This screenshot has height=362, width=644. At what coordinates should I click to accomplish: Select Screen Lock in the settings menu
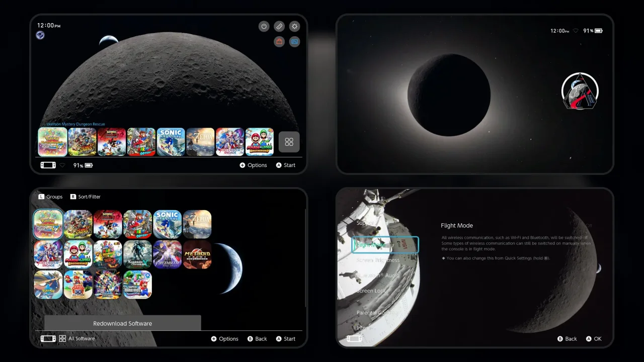(371, 291)
